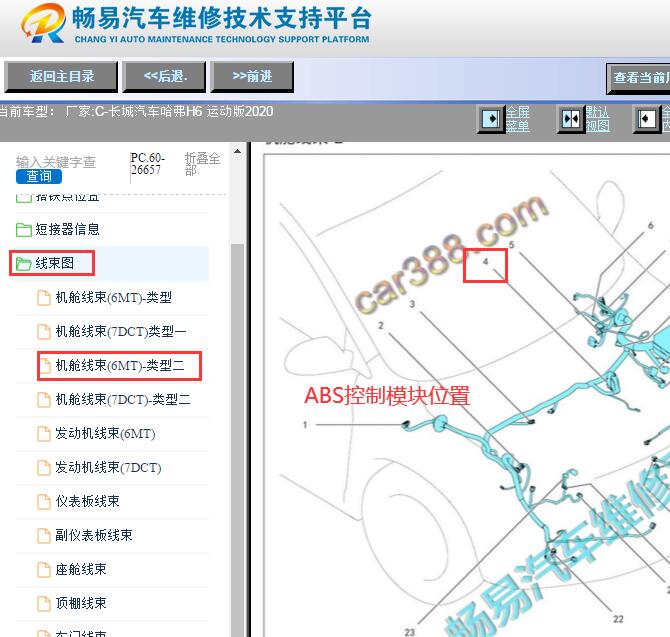670x637 pixels.
Task: Click the sidebar scroll-up arrow
Action: (x=237, y=151)
